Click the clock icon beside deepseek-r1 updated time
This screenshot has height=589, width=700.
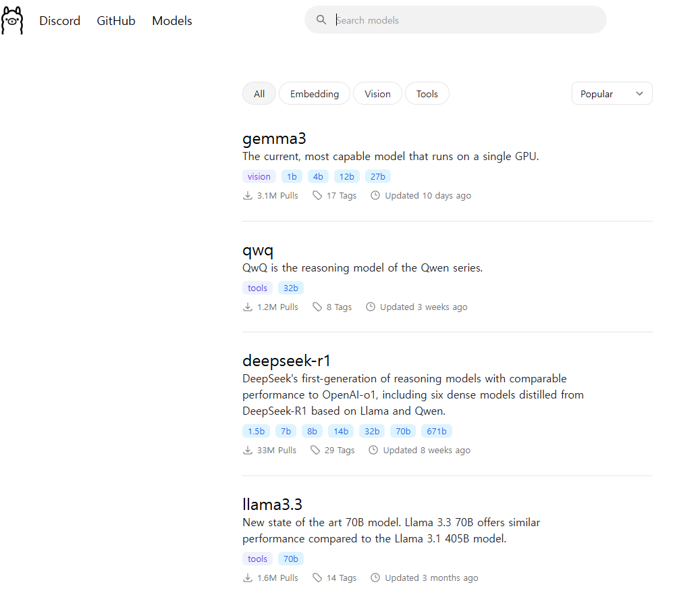[x=373, y=451]
